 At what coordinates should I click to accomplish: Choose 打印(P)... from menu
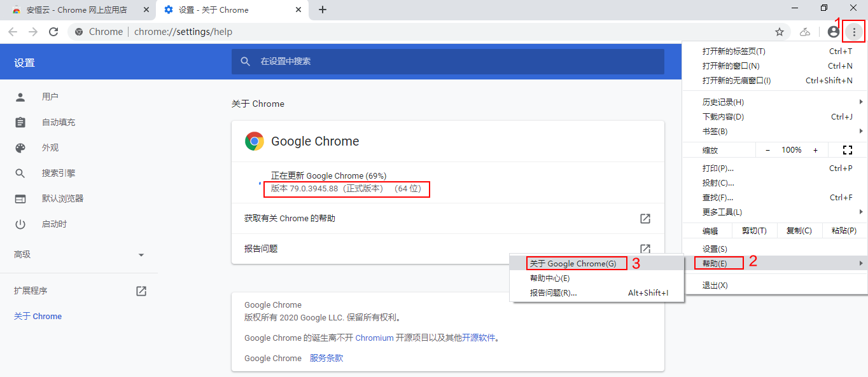click(774, 168)
